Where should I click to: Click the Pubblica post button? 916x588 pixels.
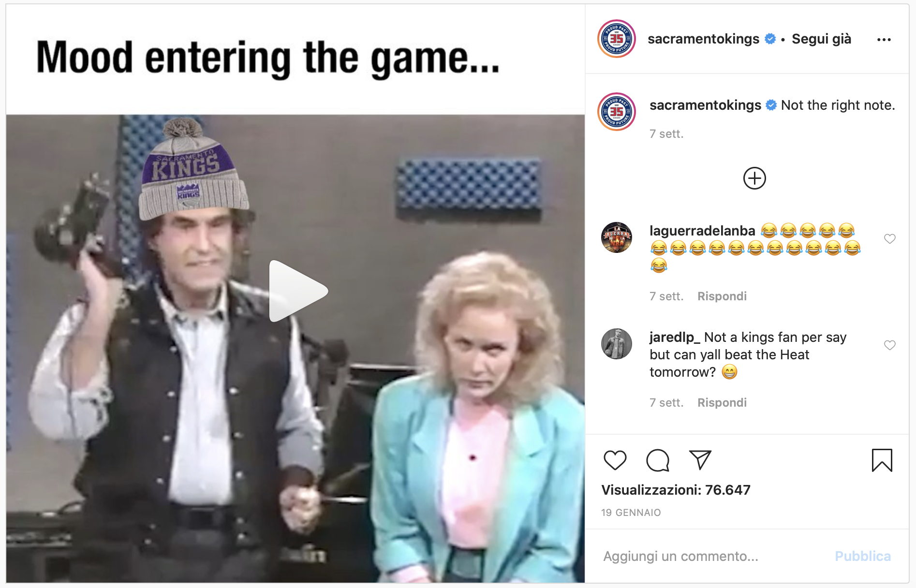[x=862, y=556]
